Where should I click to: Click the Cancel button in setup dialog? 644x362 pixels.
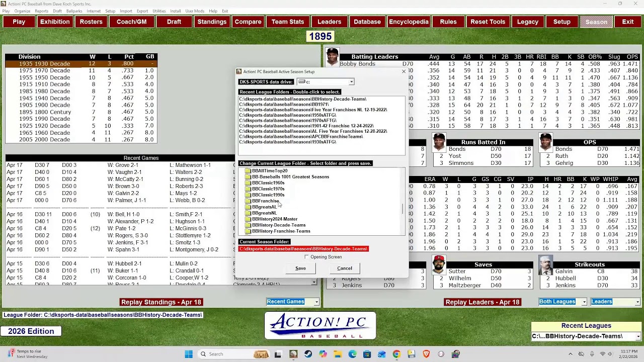[345, 268]
